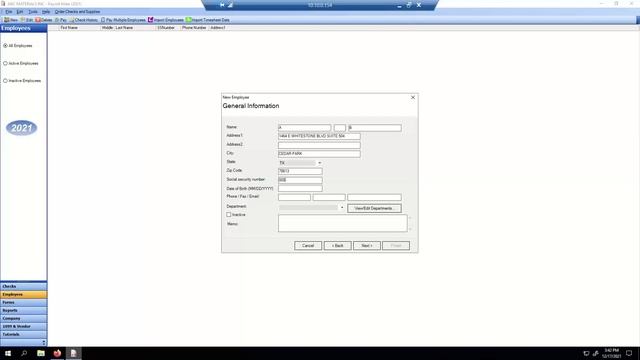The height and width of the screenshot is (360, 640).
Task: Click the 2021 year badge
Action: (21, 128)
